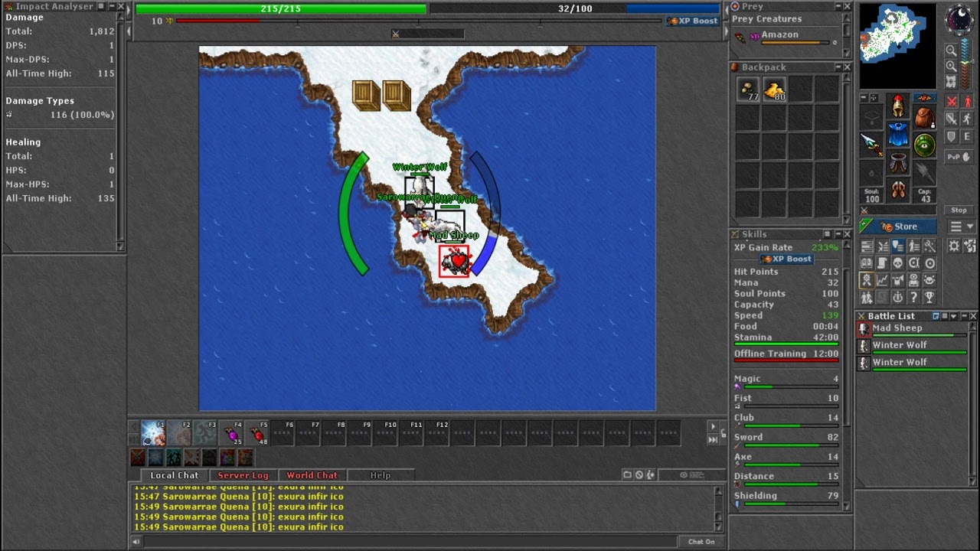Collapse the Skills panel with minimize button
Screen dimensions: 980x551
tap(837, 234)
